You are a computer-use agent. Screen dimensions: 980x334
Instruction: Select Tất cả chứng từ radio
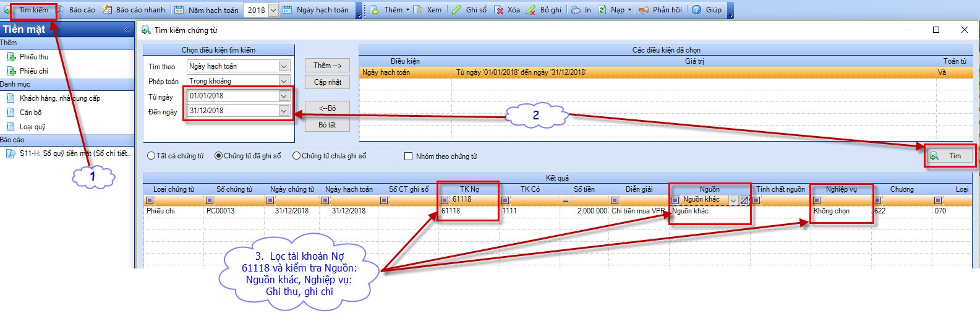point(151,156)
